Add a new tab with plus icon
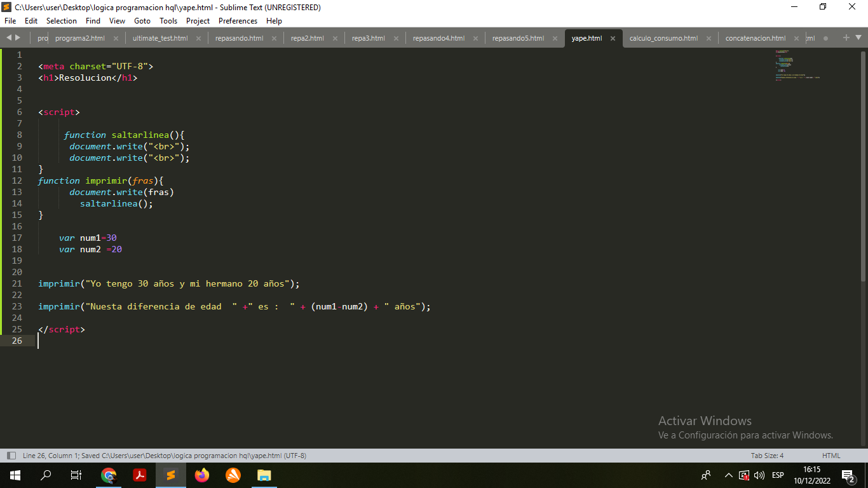Image resolution: width=868 pixels, height=488 pixels. [x=846, y=37]
